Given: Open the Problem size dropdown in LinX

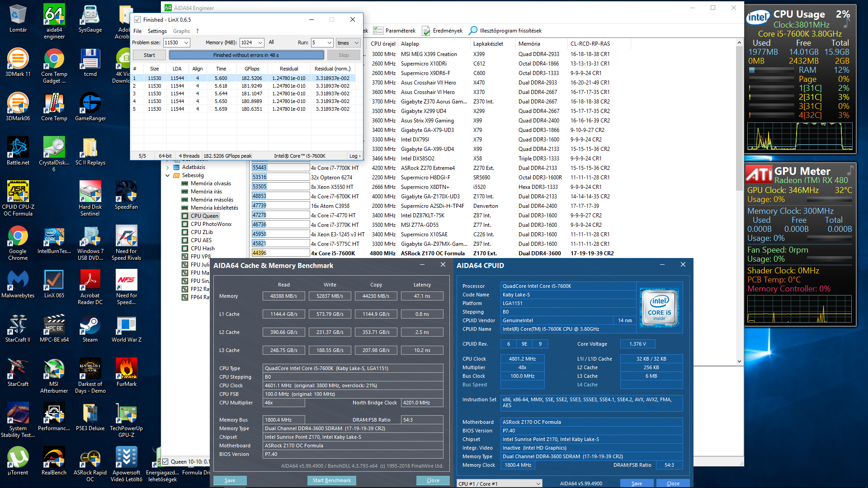Looking at the screenshot, I should coord(186,42).
